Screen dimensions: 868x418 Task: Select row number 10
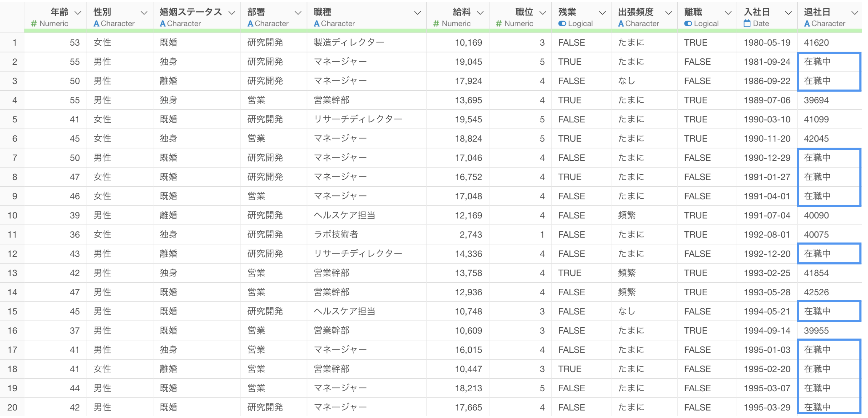tap(12, 216)
